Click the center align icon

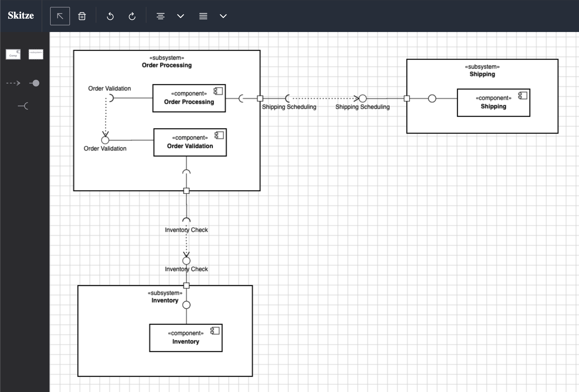point(161,16)
